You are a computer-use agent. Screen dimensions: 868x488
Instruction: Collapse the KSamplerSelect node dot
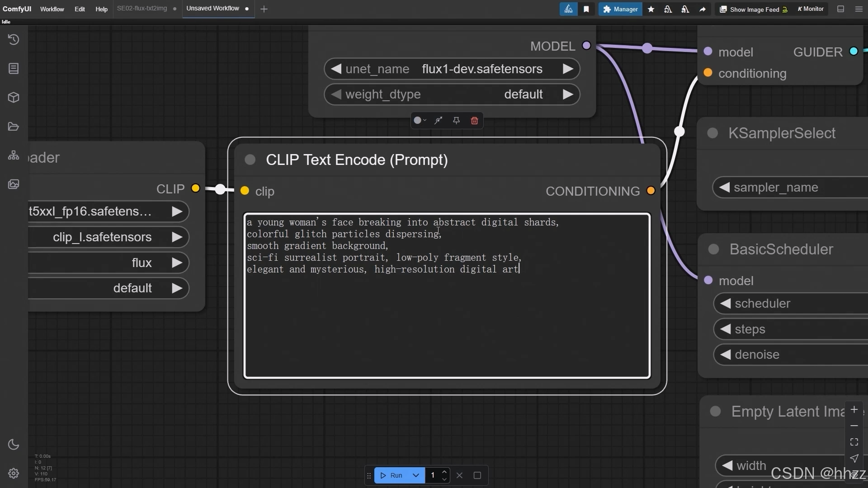click(712, 133)
